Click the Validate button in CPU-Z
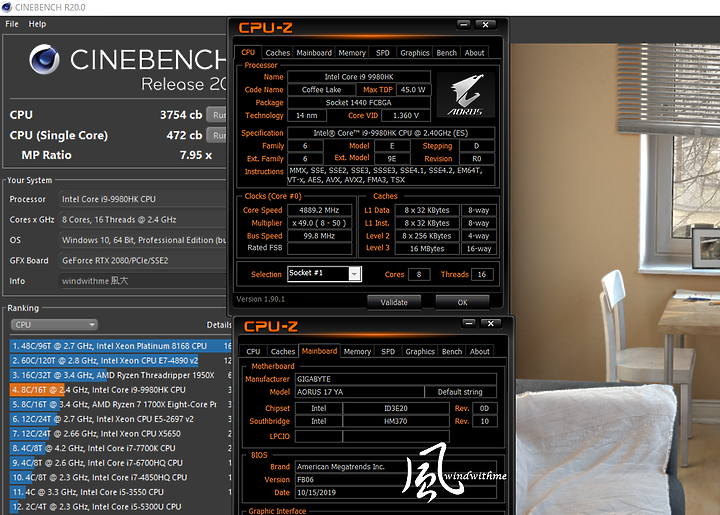The height and width of the screenshot is (515, 720). click(394, 302)
